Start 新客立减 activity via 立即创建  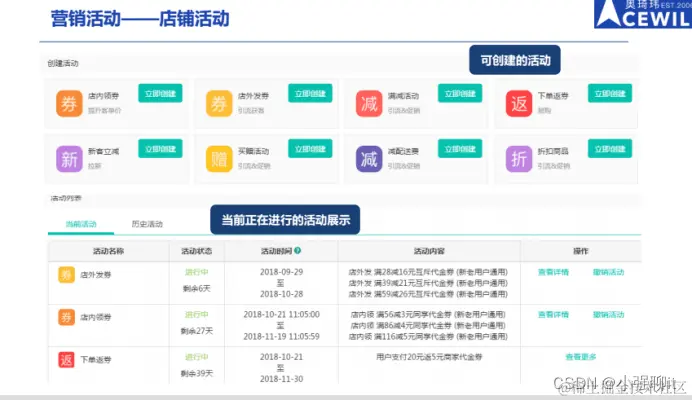(x=160, y=149)
